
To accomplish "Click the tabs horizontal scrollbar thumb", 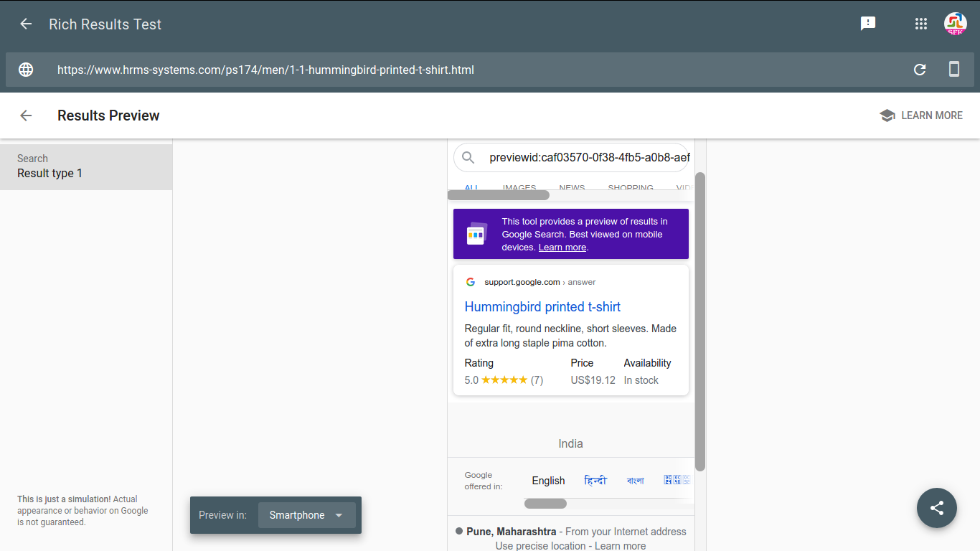I will click(499, 194).
